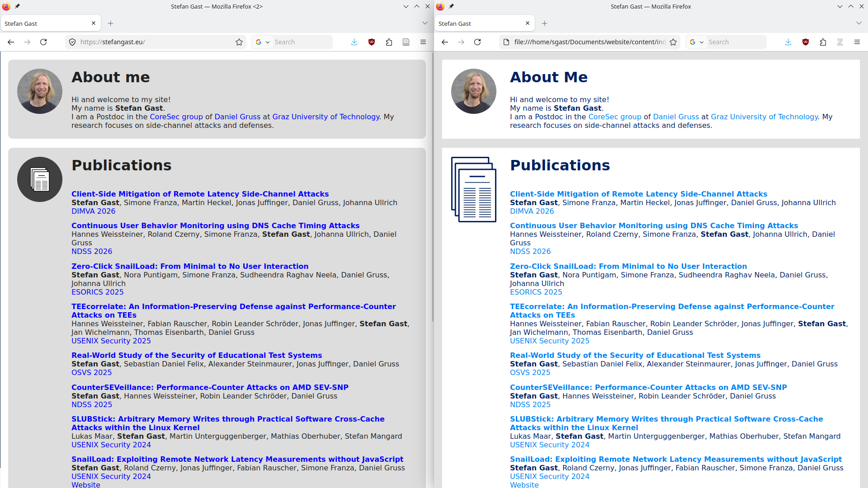Image resolution: width=868 pixels, height=488 pixels.
Task: Open OSVS 2025 link in stefangast.eu window
Action: tap(91, 372)
